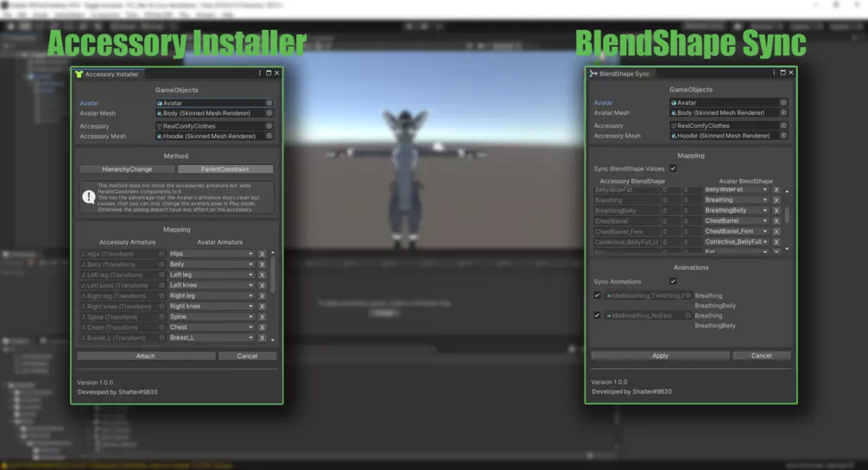Expand the Chest avatar armature dropdown

click(x=212, y=327)
